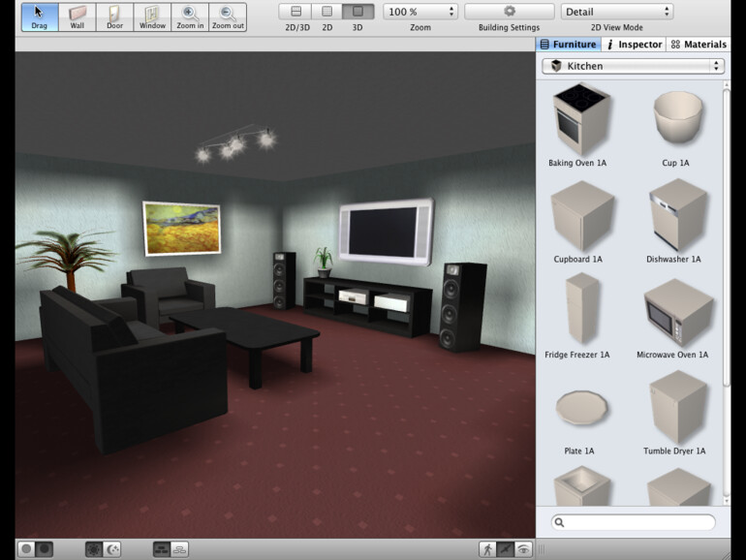Select the Dishwasher 1A item
Viewport: 746px width, 560px height.
coord(675,222)
